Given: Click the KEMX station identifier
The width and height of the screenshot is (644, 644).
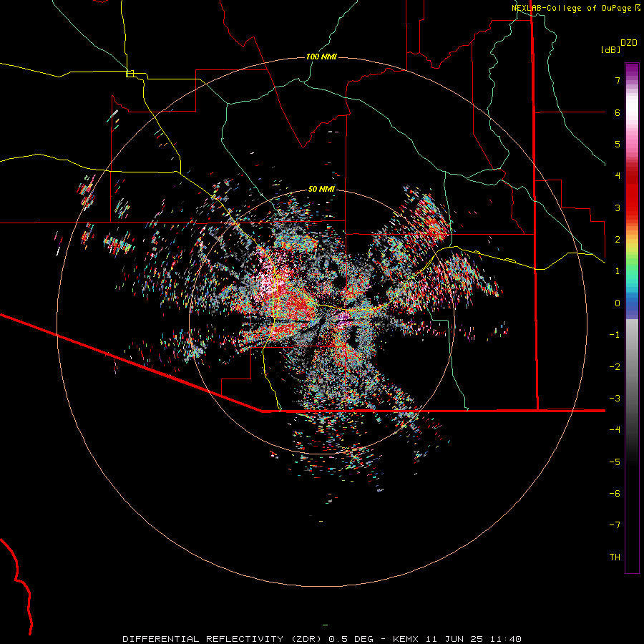Looking at the screenshot, I should pyautogui.click(x=406, y=639).
